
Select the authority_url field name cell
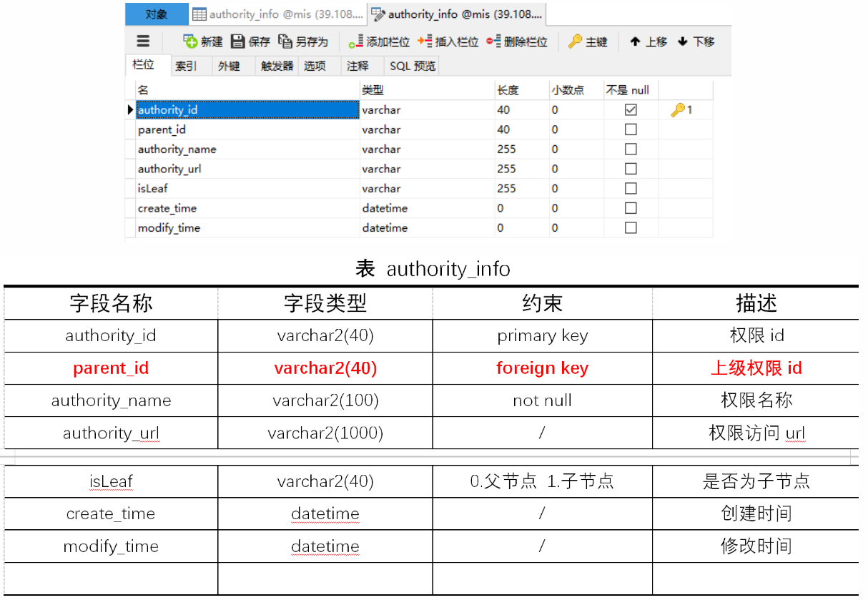pyautogui.click(x=169, y=169)
